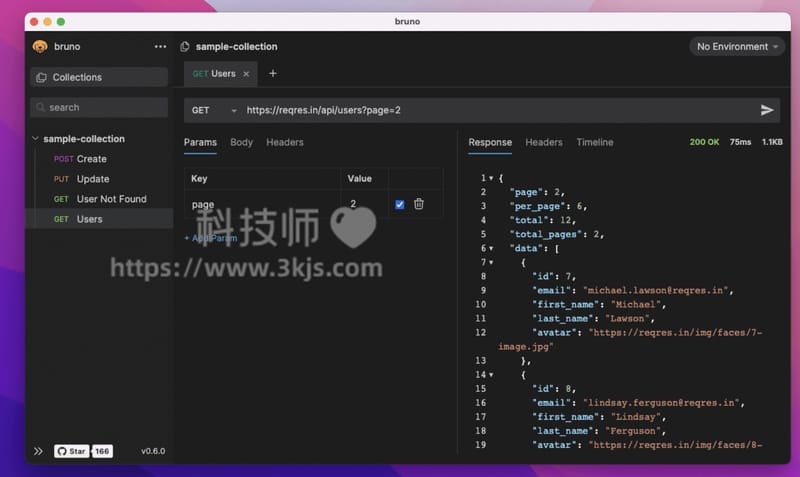Image resolution: width=800 pixels, height=477 pixels.
Task: Open request Headers tab
Action: pyautogui.click(x=285, y=142)
